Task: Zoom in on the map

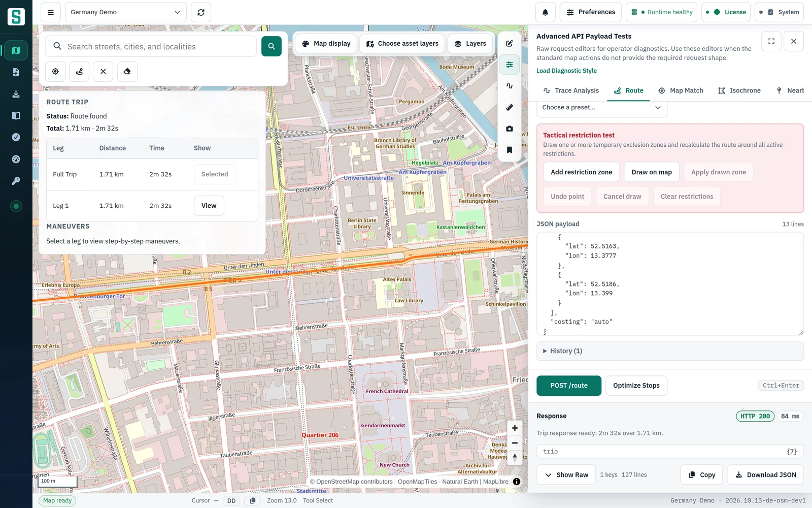Action: 515,428
